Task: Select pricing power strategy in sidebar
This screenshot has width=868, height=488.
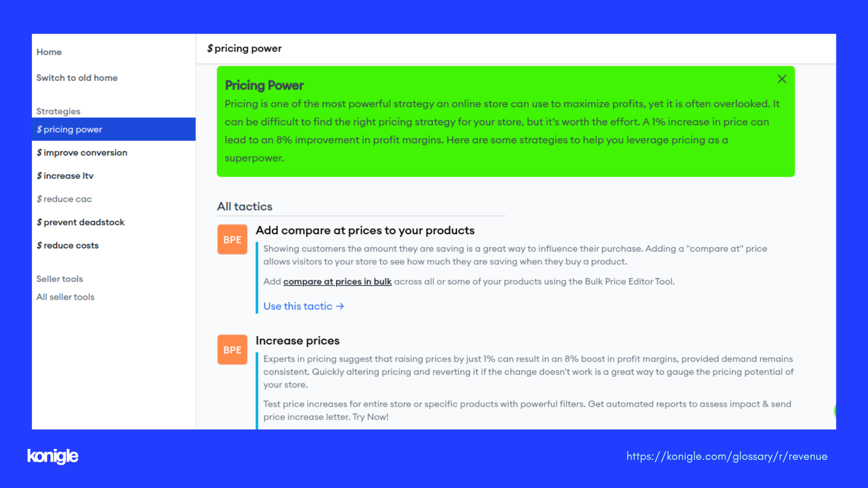Action: (114, 129)
